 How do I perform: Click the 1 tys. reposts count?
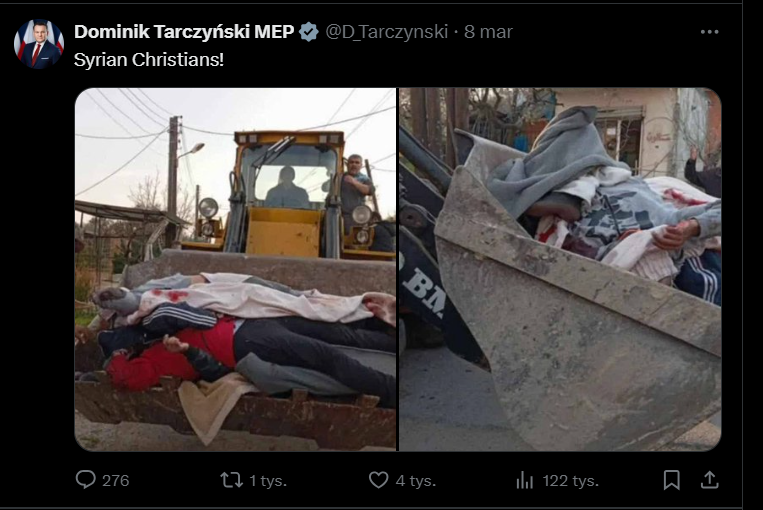point(268,481)
